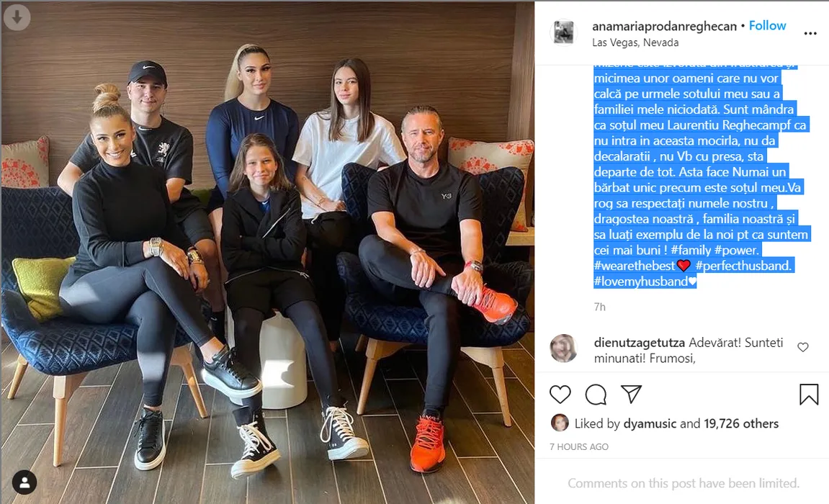829x504 pixels.
Task: Open anamariaprodanreghecan profile picture
Action: 564,32
